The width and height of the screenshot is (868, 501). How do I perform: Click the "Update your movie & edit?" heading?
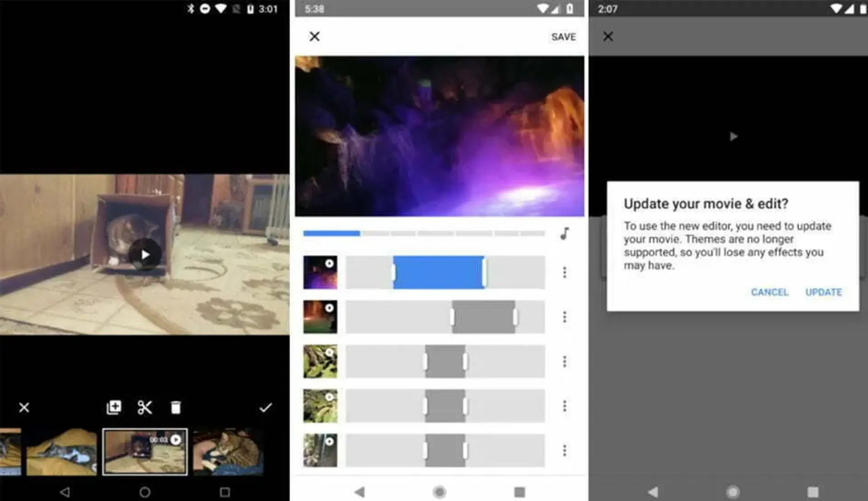tap(706, 204)
